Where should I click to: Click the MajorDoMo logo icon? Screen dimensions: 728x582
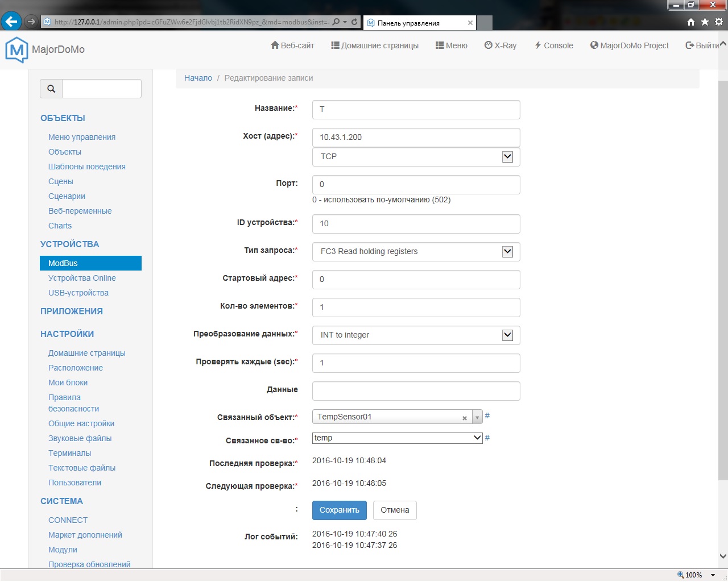16,49
